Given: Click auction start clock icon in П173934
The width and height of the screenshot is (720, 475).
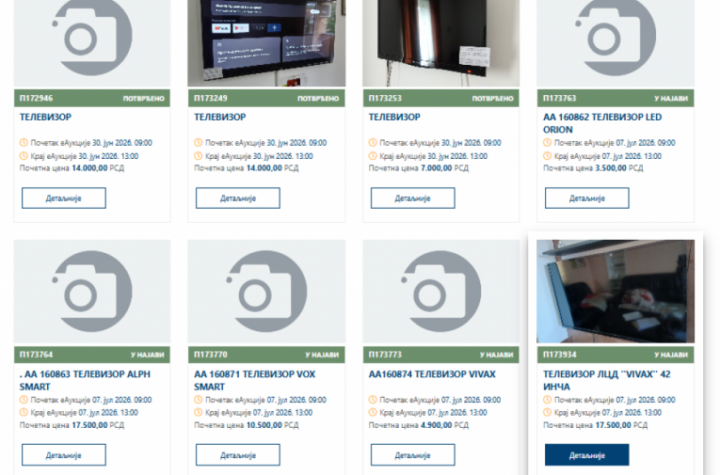Looking at the screenshot, I should [x=547, y=400].
